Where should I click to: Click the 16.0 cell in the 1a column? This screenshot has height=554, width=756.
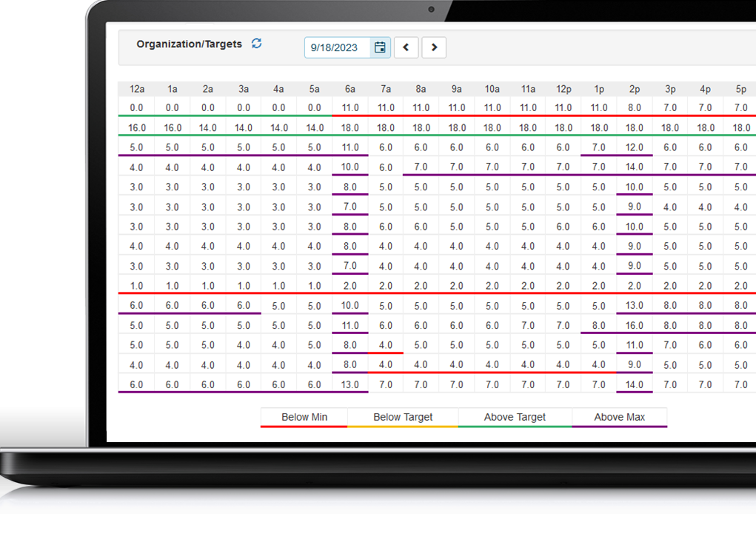pos(172,128)
